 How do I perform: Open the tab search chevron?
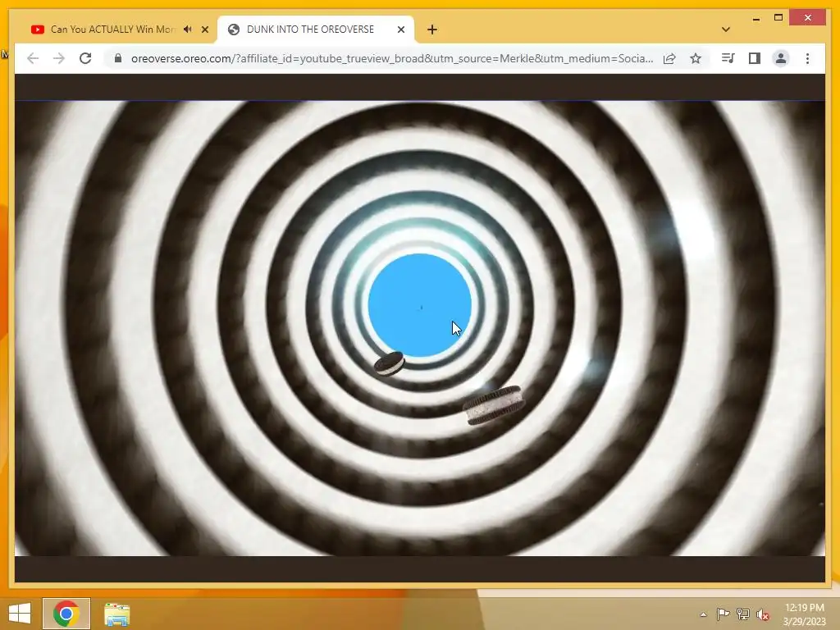coord(726,30)
